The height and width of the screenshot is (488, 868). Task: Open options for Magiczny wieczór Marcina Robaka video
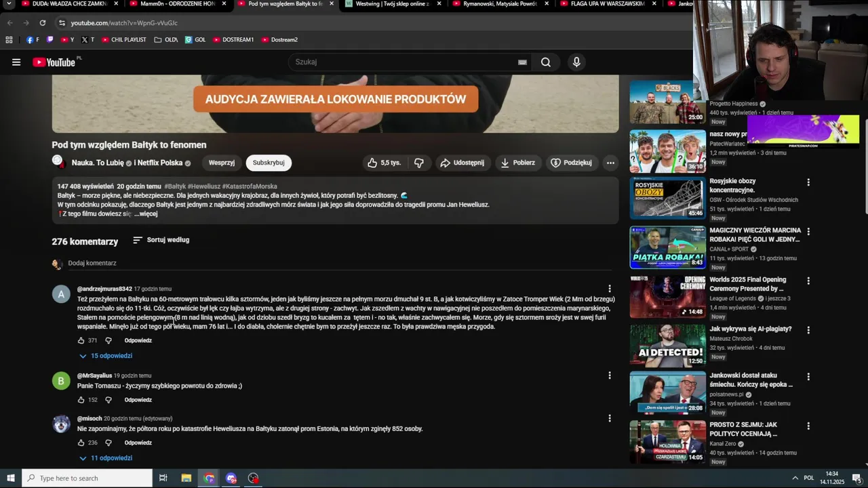[x=808, y=232]
